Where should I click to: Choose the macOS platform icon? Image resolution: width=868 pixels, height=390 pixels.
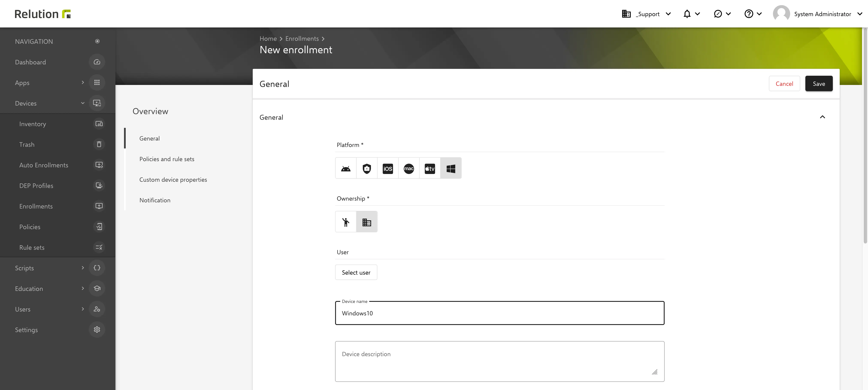pos(409,168)
